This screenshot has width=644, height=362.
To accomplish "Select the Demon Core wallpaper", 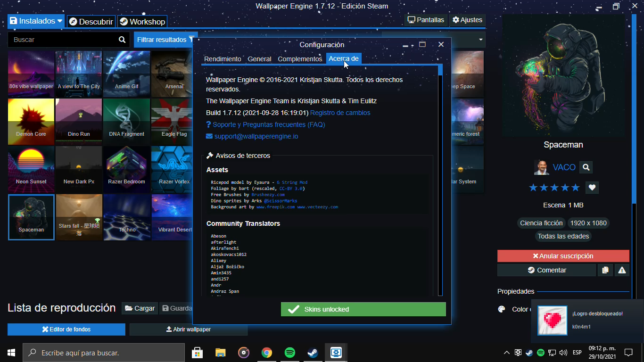I will [x=31, y=122].
